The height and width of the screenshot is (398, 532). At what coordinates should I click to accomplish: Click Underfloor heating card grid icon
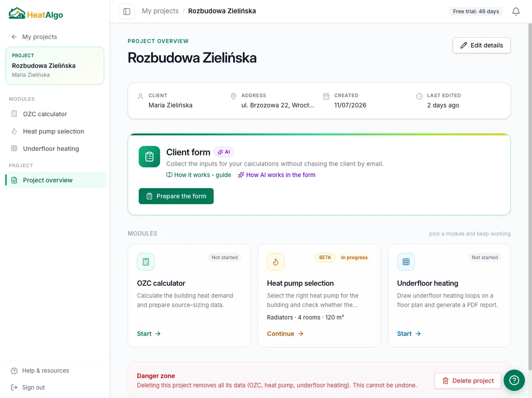click(406, 262)
